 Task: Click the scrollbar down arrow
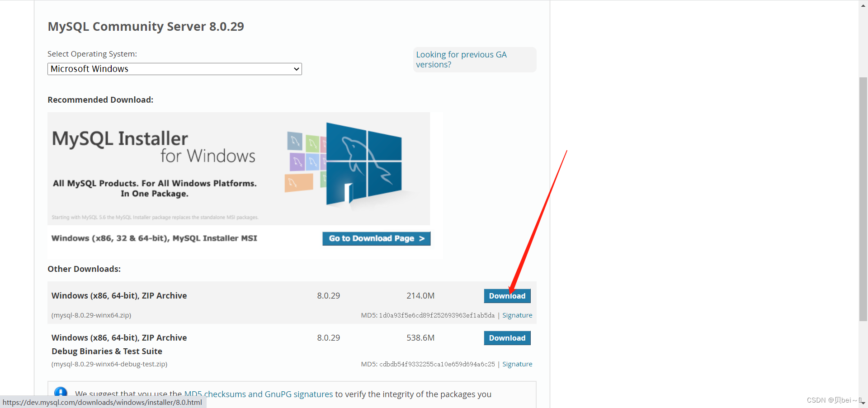(x=863, y=403)
